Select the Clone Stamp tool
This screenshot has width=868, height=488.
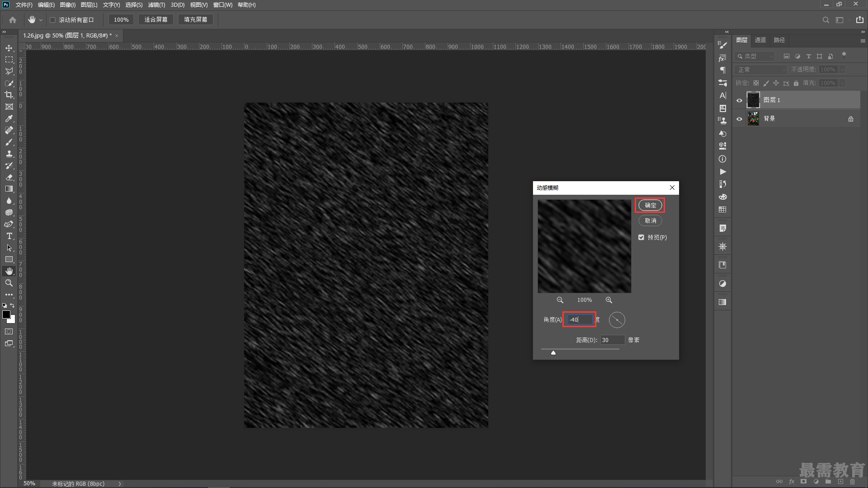click(9, 154)
